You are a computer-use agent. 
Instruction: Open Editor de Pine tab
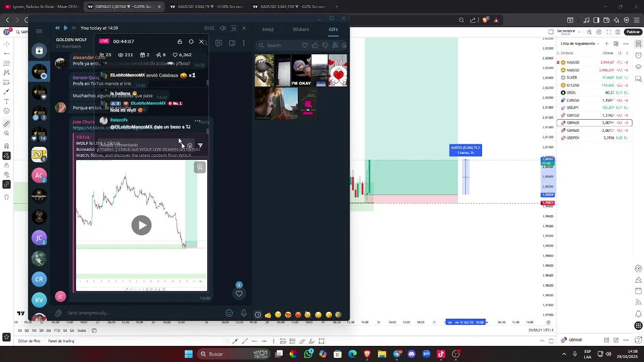pos(29,341)
